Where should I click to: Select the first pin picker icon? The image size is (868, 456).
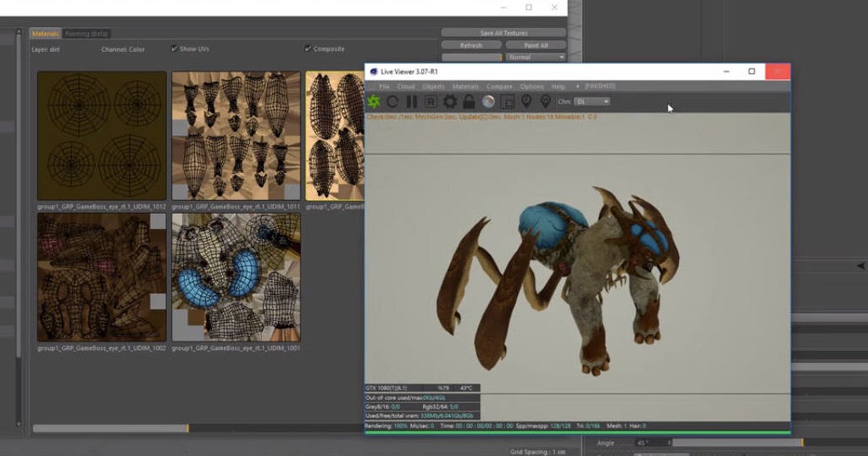(x=526, y=101)
